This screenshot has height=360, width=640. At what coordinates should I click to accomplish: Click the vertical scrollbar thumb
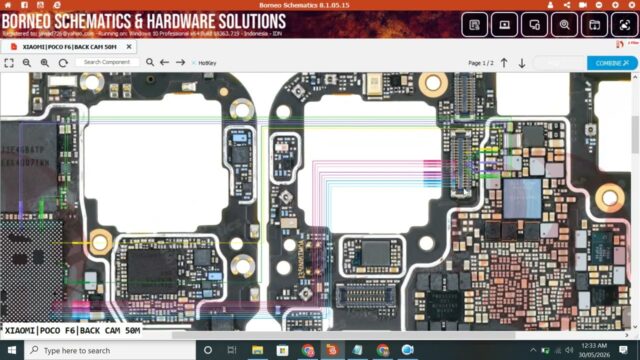coord(635,134)
